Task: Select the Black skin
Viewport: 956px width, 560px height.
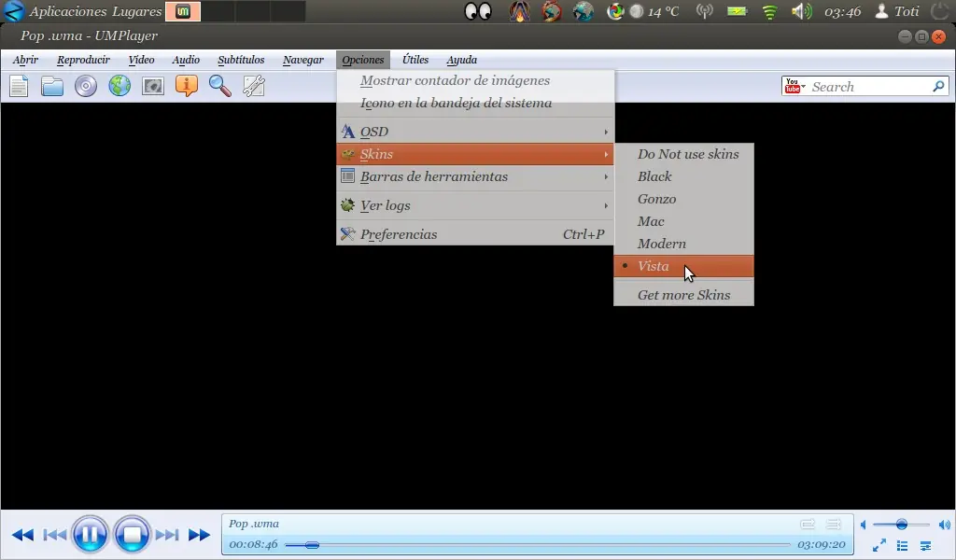Action: coord(683,176)
